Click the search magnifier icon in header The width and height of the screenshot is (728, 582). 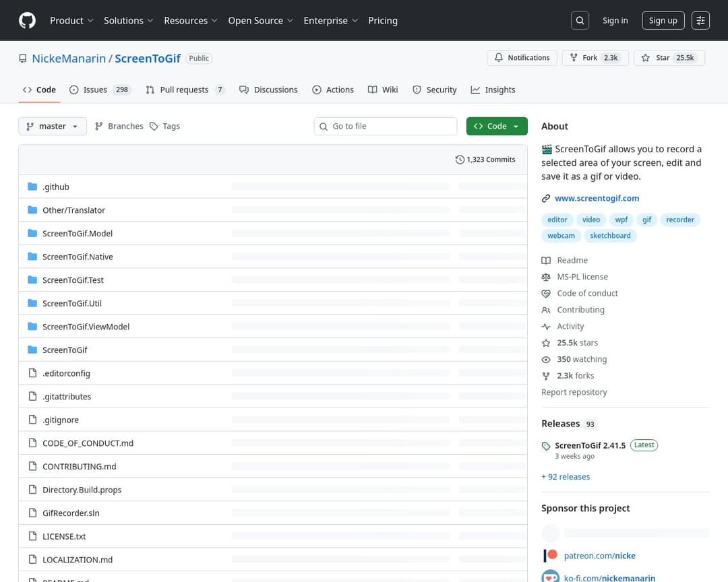click(580, 21)
